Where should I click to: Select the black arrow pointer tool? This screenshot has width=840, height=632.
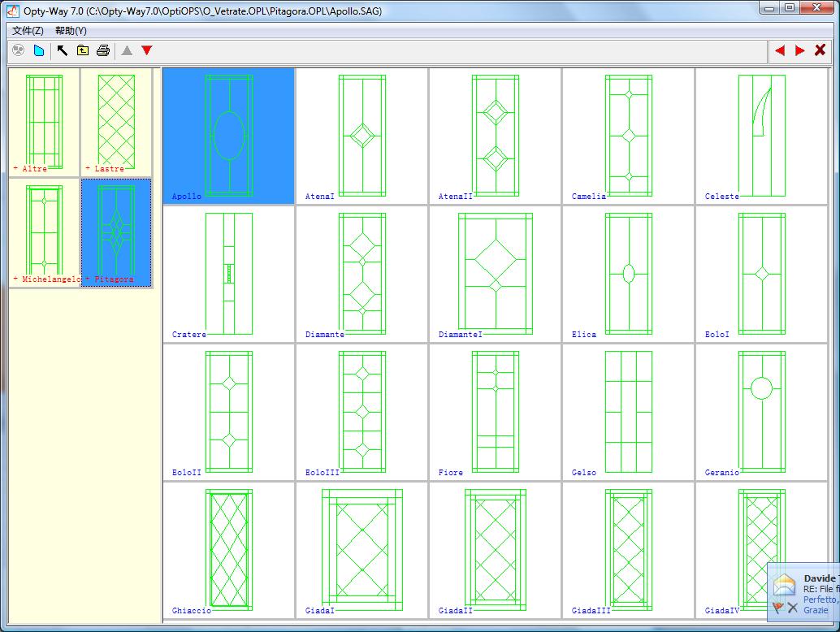(63, 50)
